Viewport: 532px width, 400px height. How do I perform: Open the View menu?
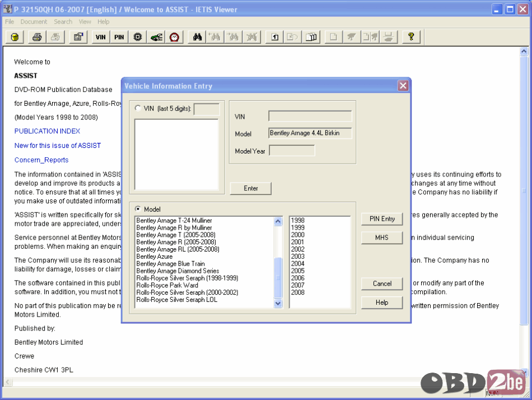[85, 22]
